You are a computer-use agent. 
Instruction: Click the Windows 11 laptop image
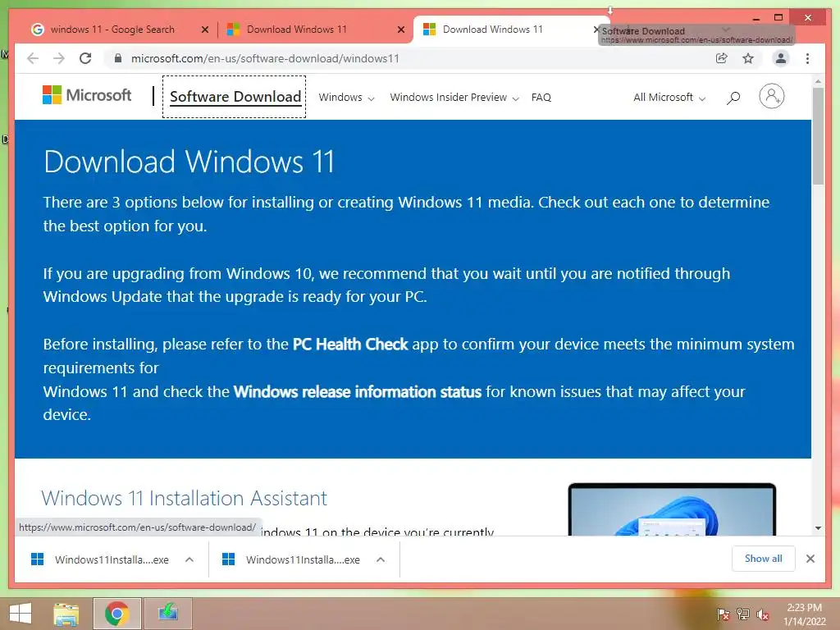tap(672, 509)
